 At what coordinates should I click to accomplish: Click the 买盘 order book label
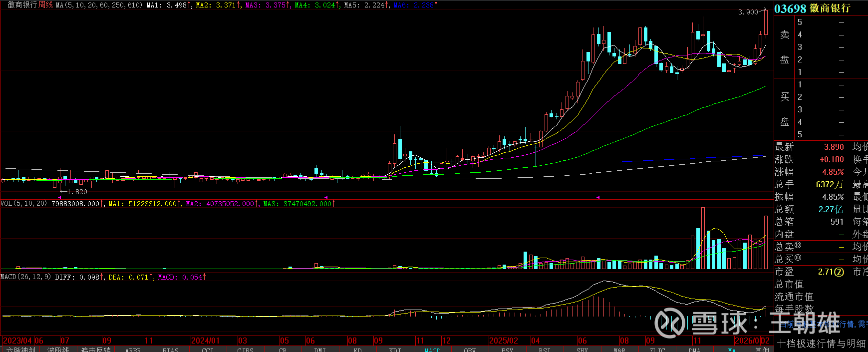pos(785,109)
